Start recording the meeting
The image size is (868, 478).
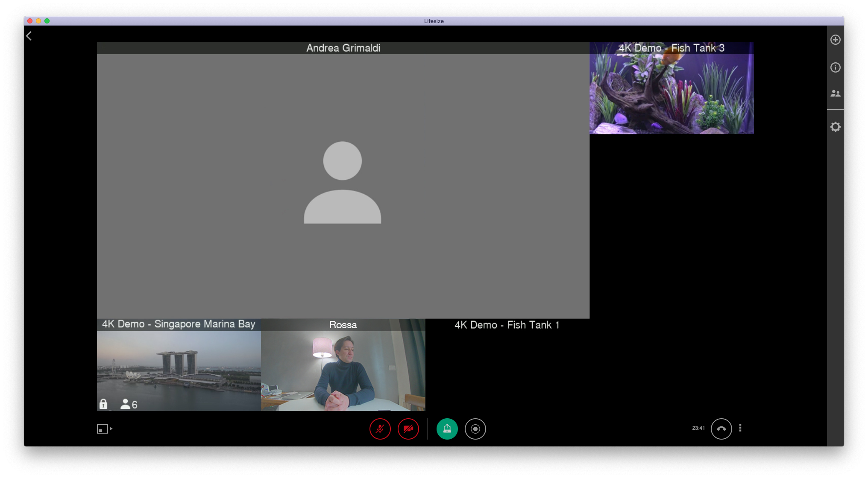475,428
